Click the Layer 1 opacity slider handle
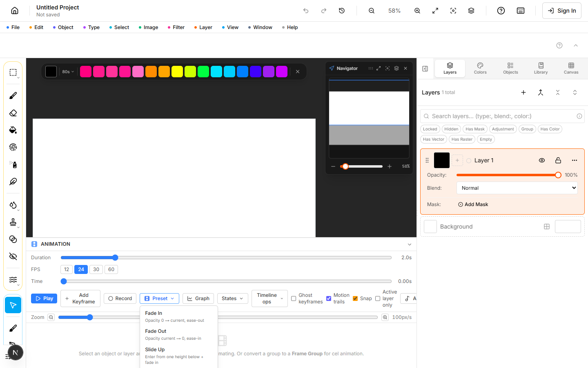This screenshot has height=368, width=588. [558, 175]
